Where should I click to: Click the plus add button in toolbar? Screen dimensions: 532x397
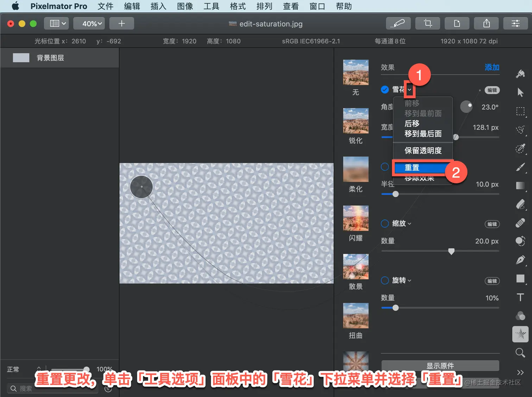click(x=122, y=24)
